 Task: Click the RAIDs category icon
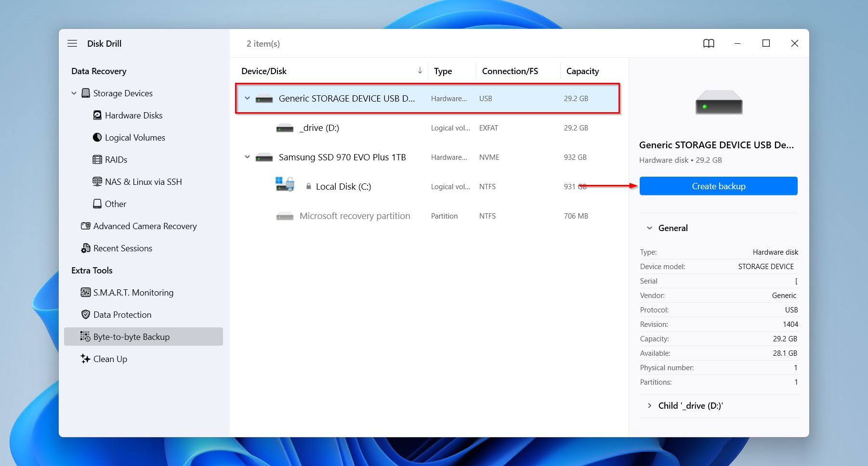tap(97, 159)
